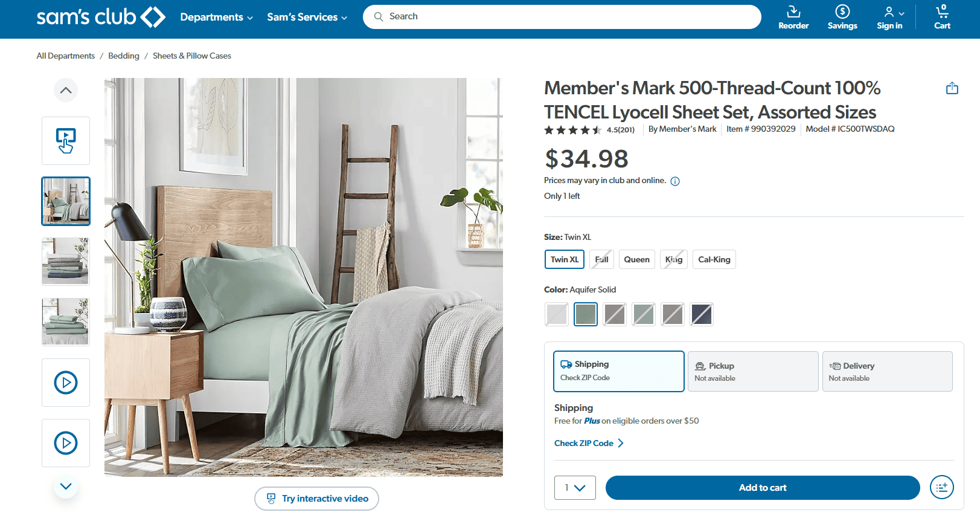Pick the navy blue color swatch
The height and width of the screenshot is (524, 980).
click(x=702, y=314)
